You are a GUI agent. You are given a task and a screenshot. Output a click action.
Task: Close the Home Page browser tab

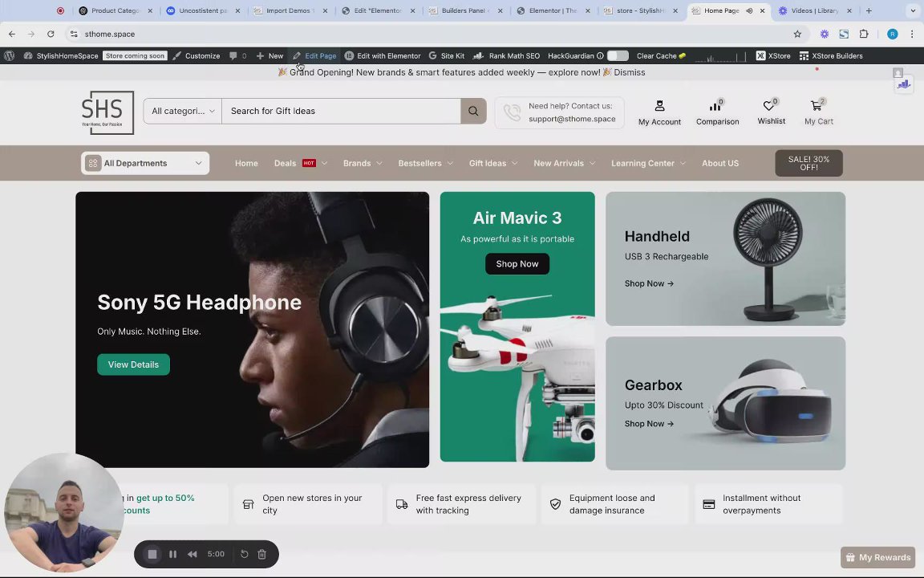tap(763, 10)
